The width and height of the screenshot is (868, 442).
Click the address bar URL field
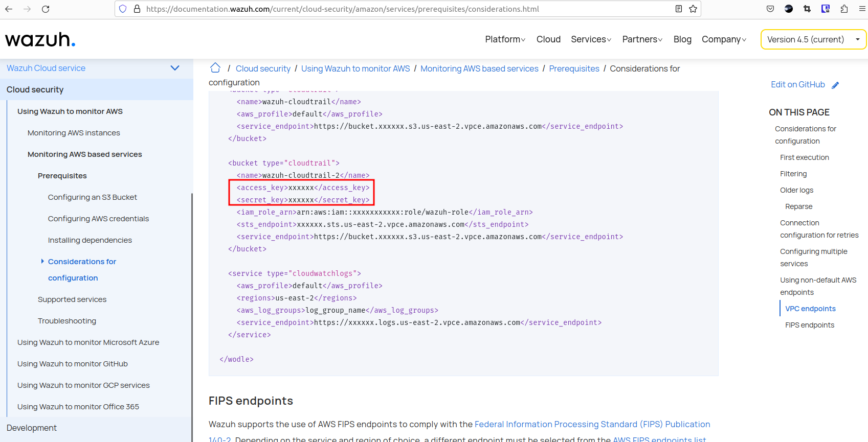[x=408, y=9]
